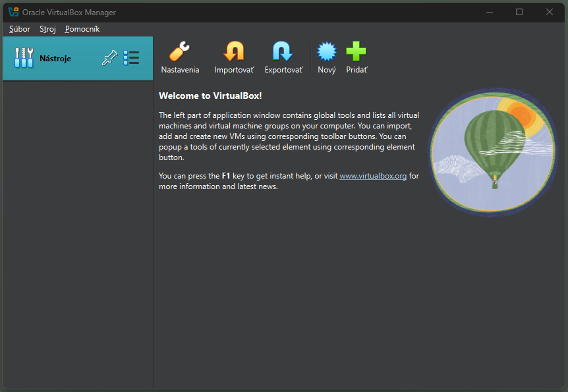Image resolution: width=568 pixels, height=392 pixels.
Task: Click the VirtualBox logo in title bar
Action: pos(13,12)
